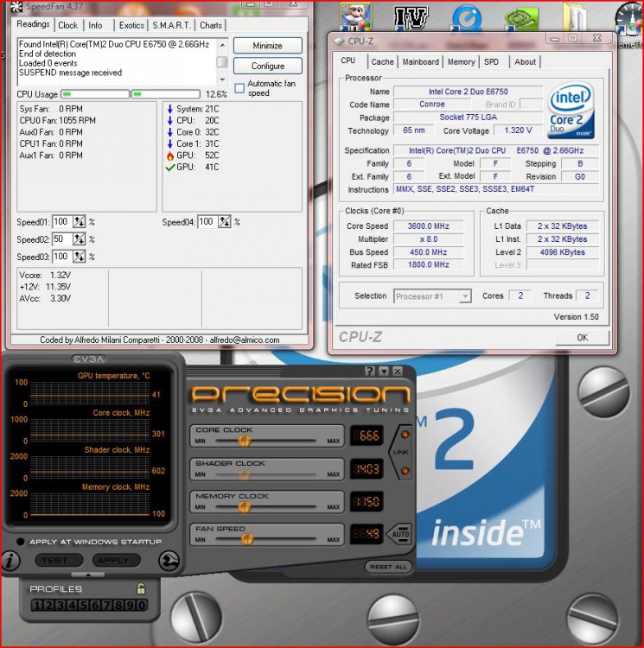The width and height of the screenshot is (644, 648).
Task: Click the Precision help question mark icon
Action: pyautogui.click(x=370, y=371)
